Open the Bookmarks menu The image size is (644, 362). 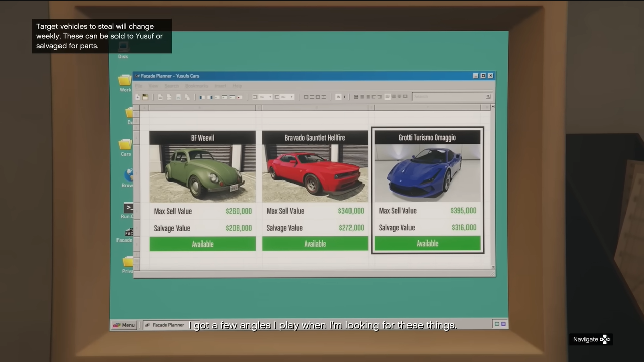click(197, 86)
